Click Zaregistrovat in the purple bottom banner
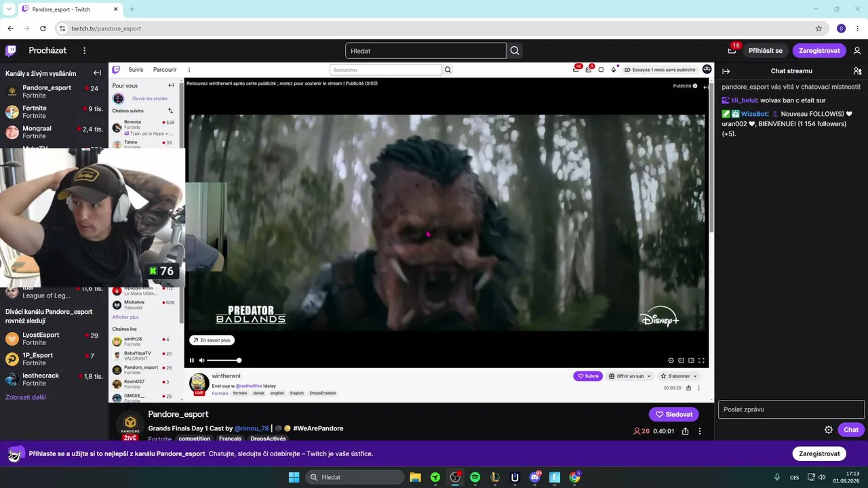Image resolution: width=868 pixels, height=488 pixels. click(x=819, y=453)
